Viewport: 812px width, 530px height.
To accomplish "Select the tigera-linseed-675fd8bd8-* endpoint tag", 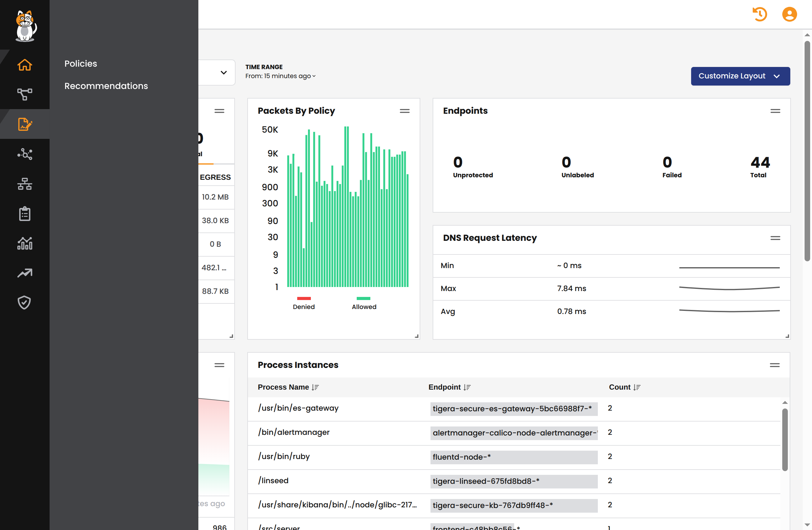I will coord(514,482).
